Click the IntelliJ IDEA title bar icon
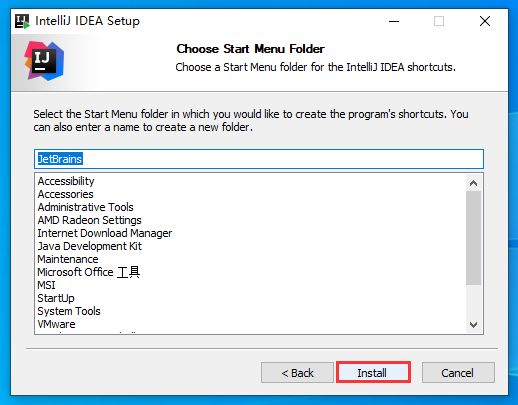The image size is (518, 405). (22, 21)
